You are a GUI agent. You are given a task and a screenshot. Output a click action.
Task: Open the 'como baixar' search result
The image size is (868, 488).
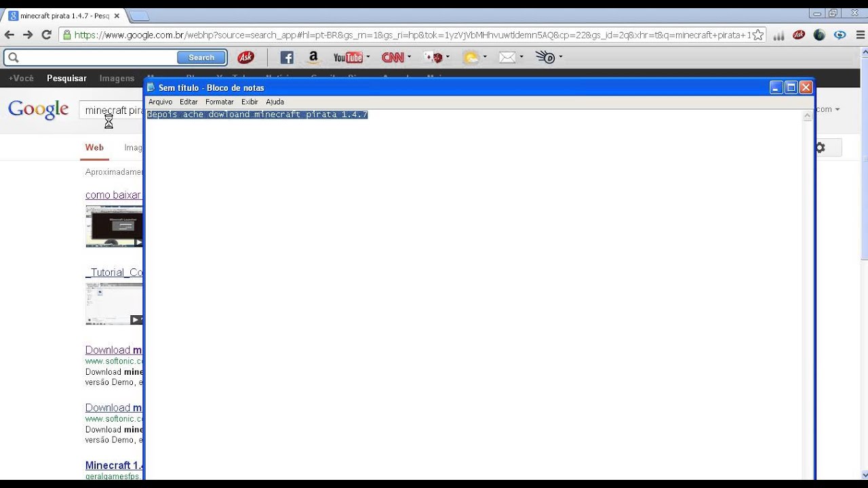tap(113, 195)
